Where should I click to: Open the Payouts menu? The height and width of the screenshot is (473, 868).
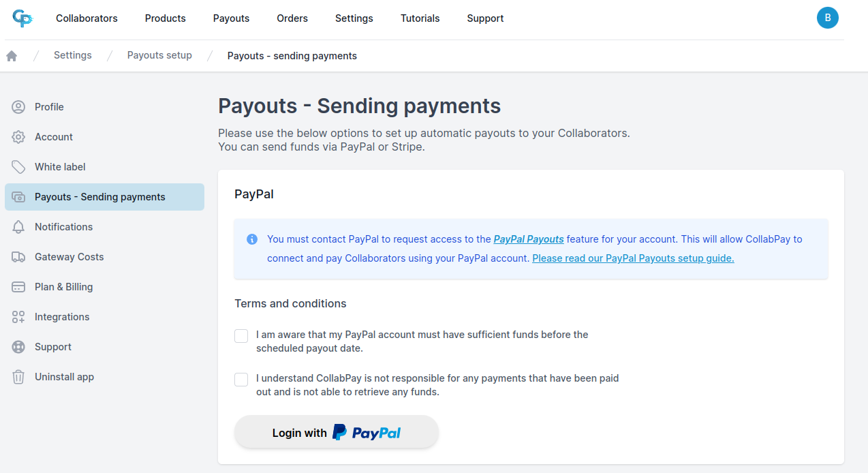pos(231,18)
